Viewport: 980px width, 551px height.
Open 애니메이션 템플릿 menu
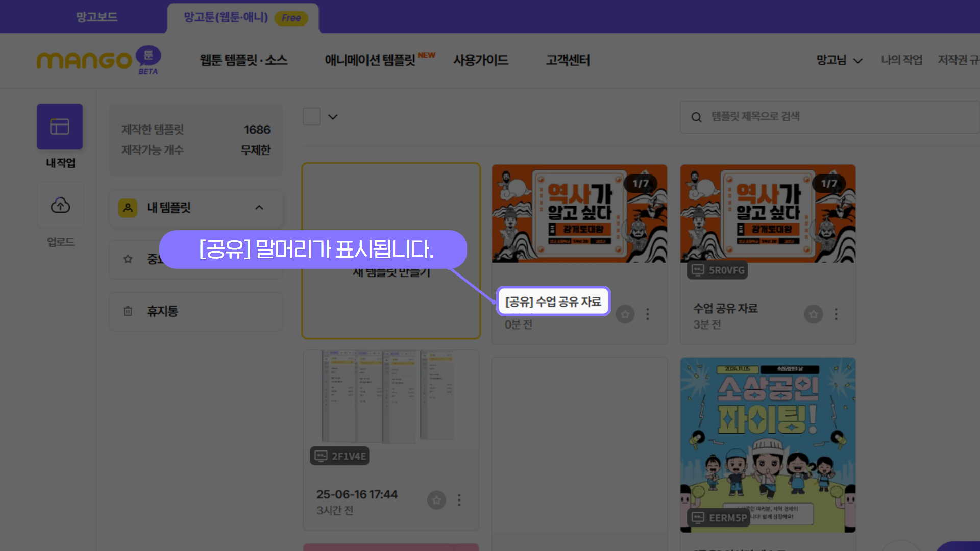(x=371, y=60)
